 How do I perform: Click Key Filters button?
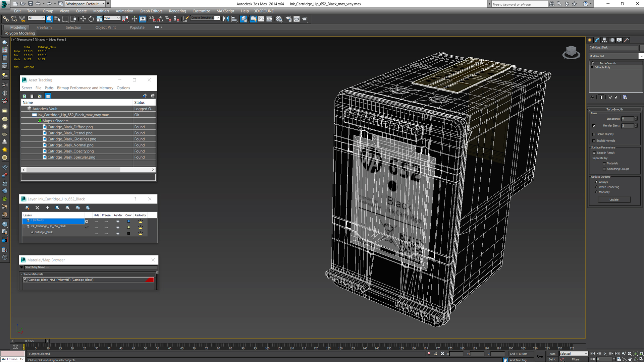[577, 359]
